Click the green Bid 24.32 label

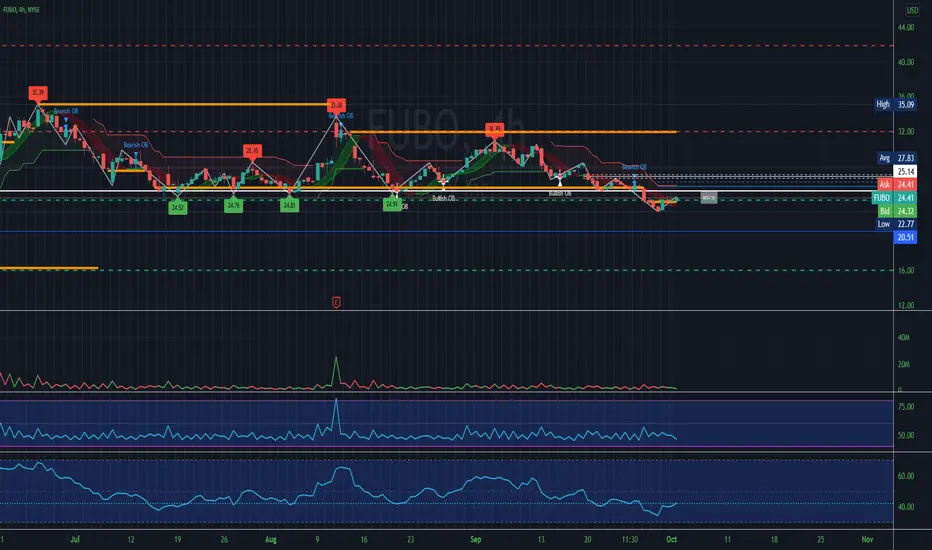click(898, 211)
